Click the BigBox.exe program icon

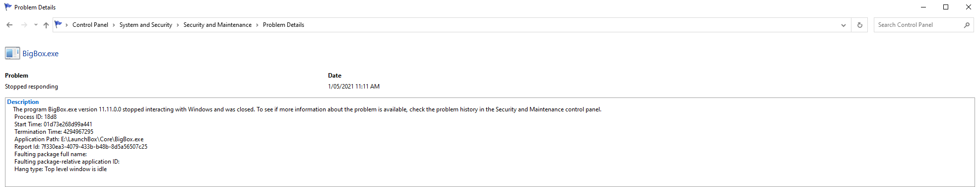coord(12,53)
